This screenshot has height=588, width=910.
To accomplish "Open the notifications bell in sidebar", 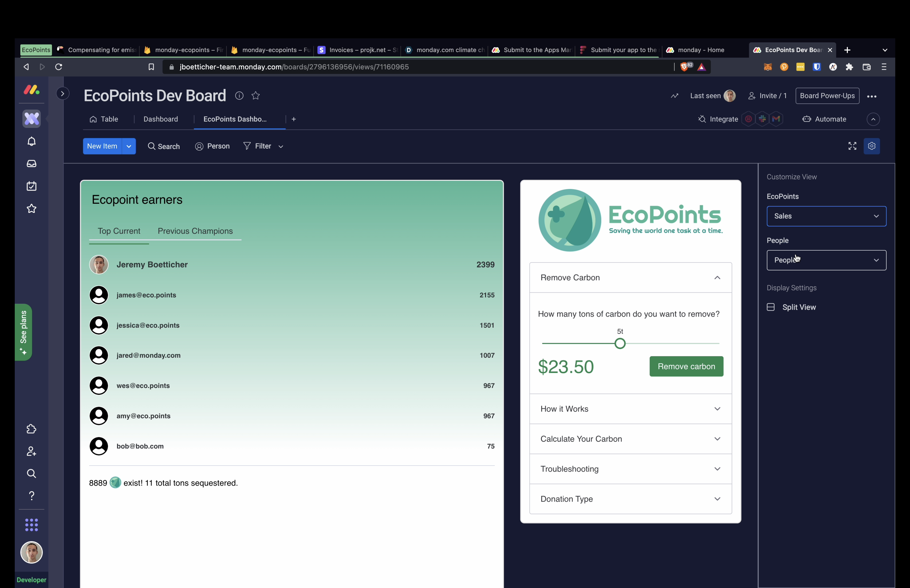I will pyautogui.click(x=31, y=142).
